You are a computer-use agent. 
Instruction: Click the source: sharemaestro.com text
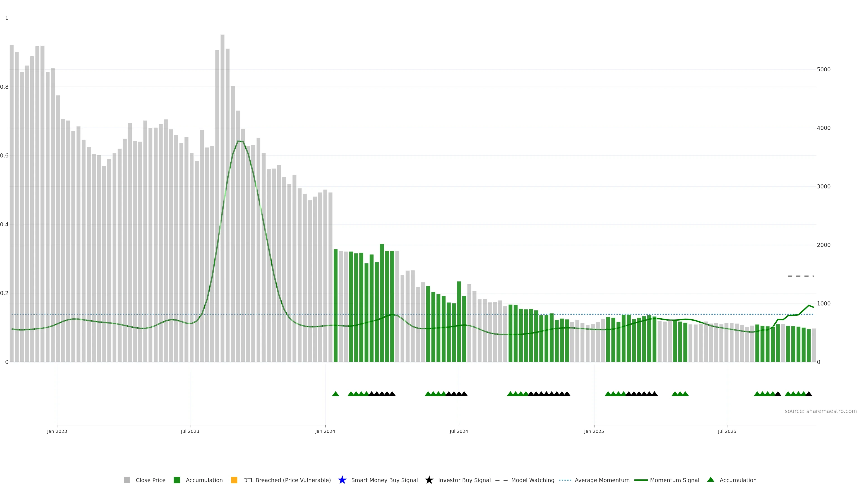coord(821,411)
